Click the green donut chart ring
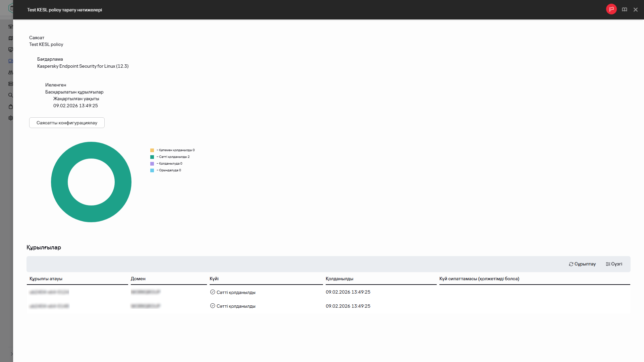This screenshot has width=644, height=362. pos(59,182)
